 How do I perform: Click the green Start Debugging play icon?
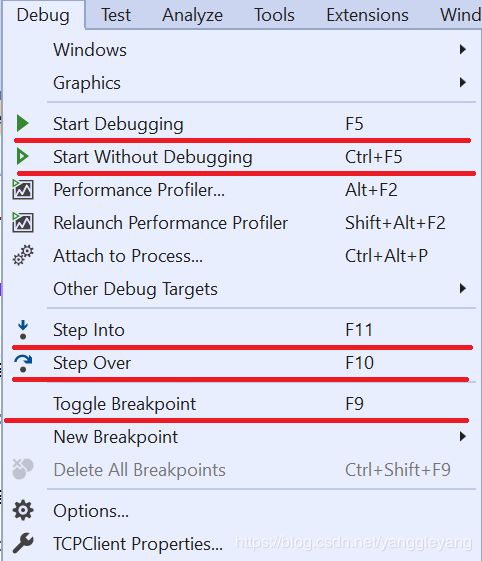pos(23,123)
